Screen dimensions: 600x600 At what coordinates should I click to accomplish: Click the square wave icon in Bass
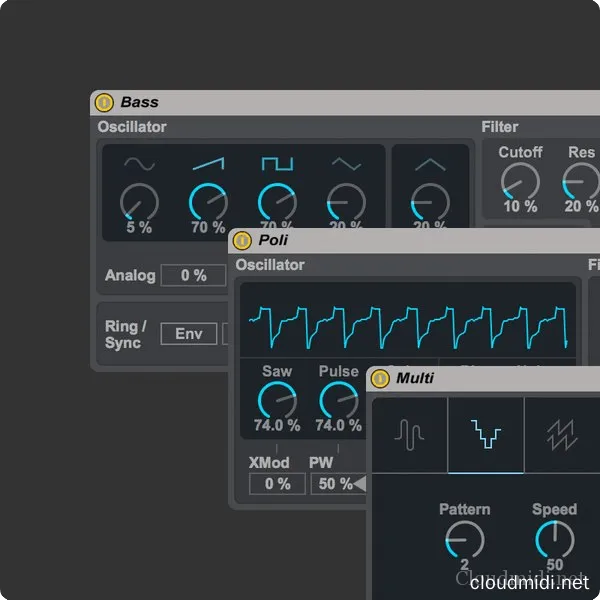tap(277, 163)
